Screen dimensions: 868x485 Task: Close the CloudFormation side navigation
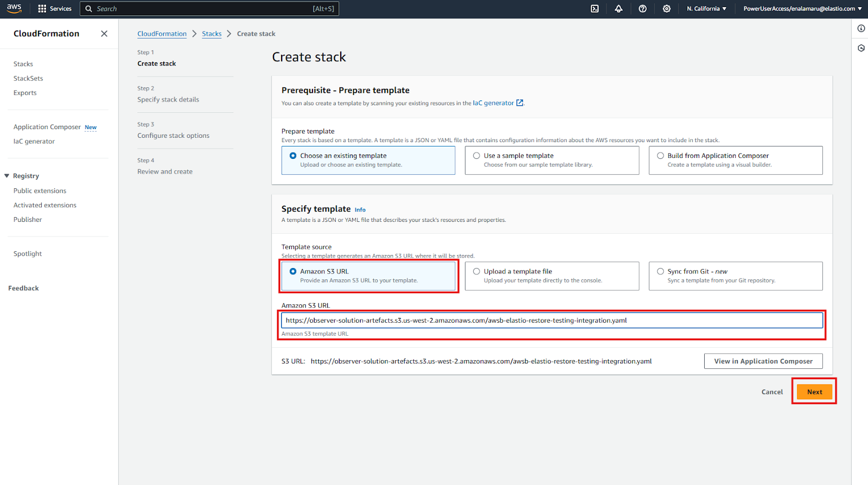pyautogui.click(x=104, y=34)
